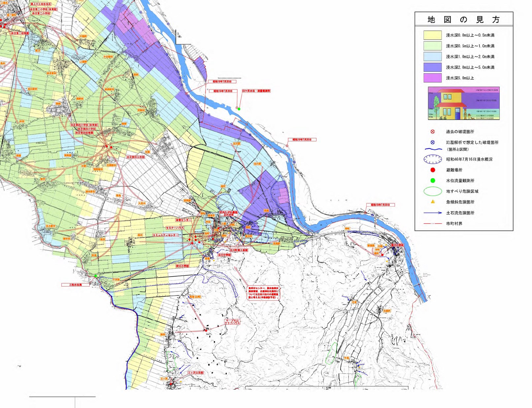Click the green landslide danger zone oval in legend

pyautogui.click(x=432, y=191)
